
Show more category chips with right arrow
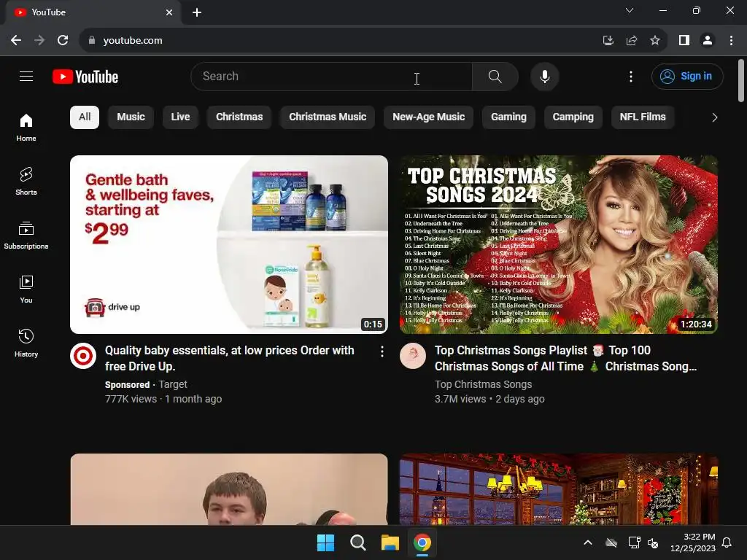pyautogui.click(x=714, y=117)
